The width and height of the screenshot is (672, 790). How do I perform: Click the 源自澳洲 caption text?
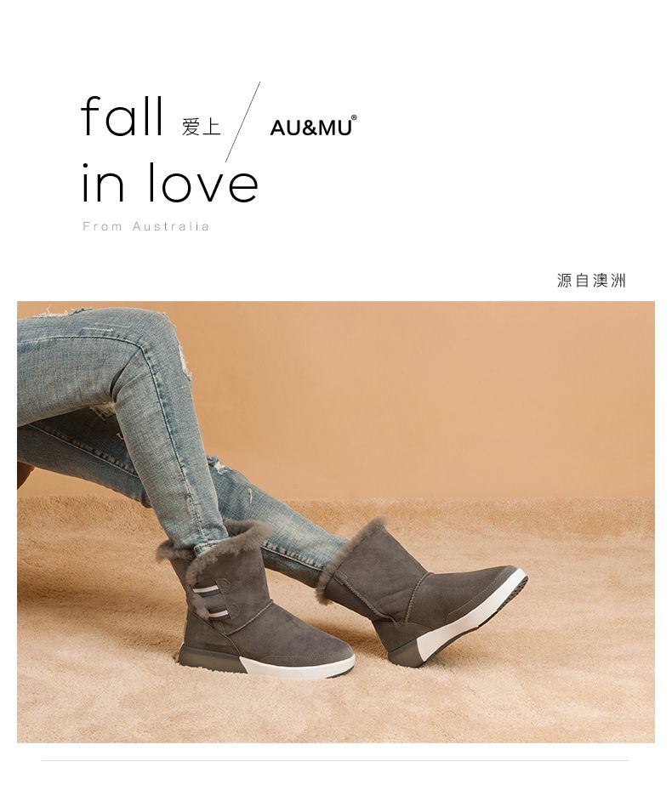tap(591, 281)
